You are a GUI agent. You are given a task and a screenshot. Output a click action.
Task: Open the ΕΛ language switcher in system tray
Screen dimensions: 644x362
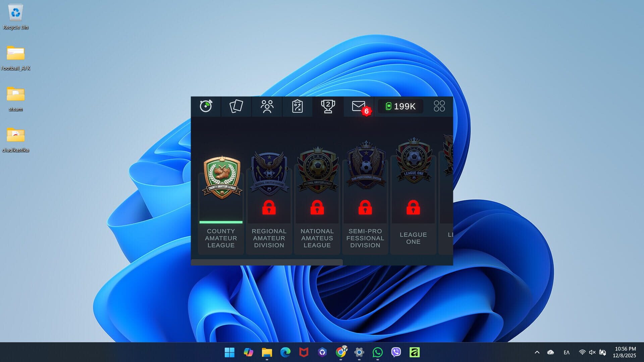coord(567,352)
